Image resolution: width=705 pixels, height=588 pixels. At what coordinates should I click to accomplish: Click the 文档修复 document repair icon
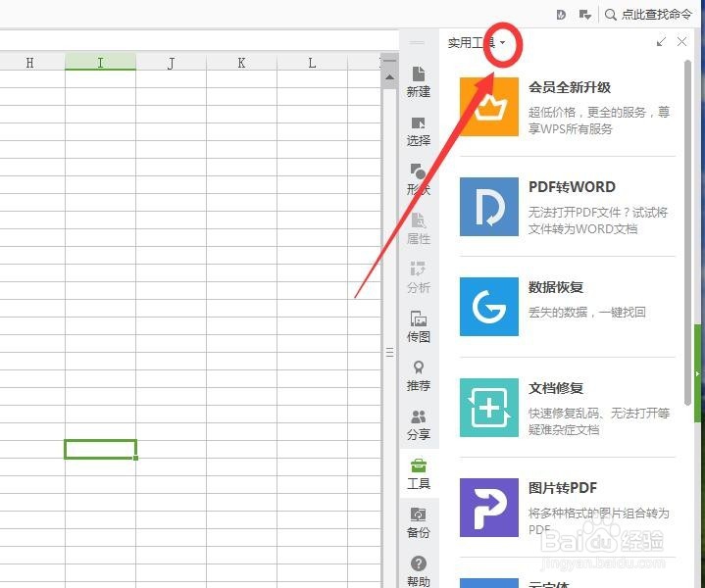tap(488, 408)
